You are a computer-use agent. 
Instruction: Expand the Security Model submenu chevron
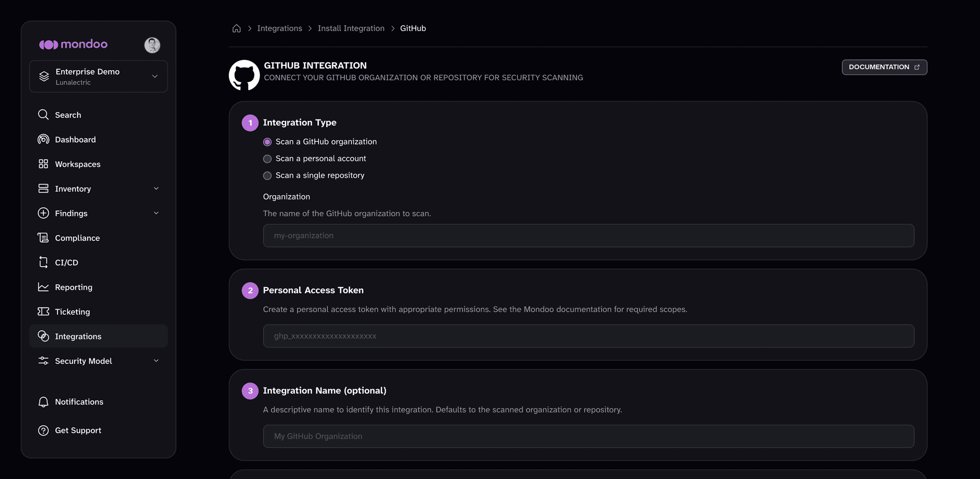[156, 361]
